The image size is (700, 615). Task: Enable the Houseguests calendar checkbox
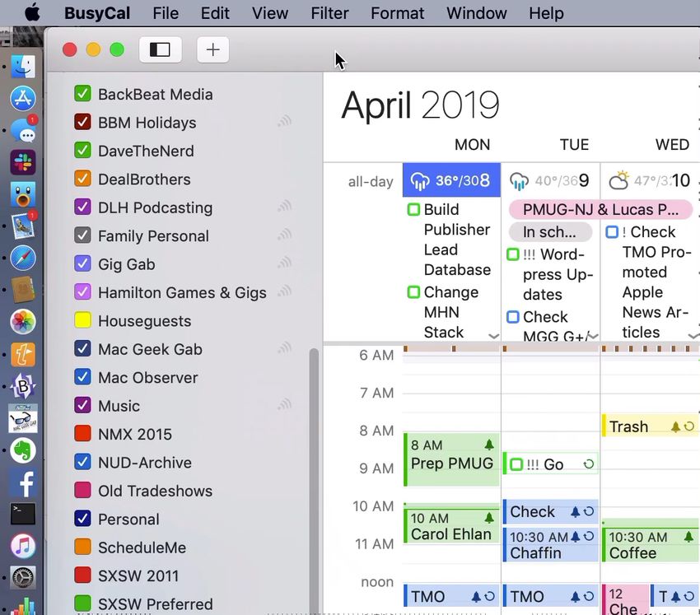[82, 320]
